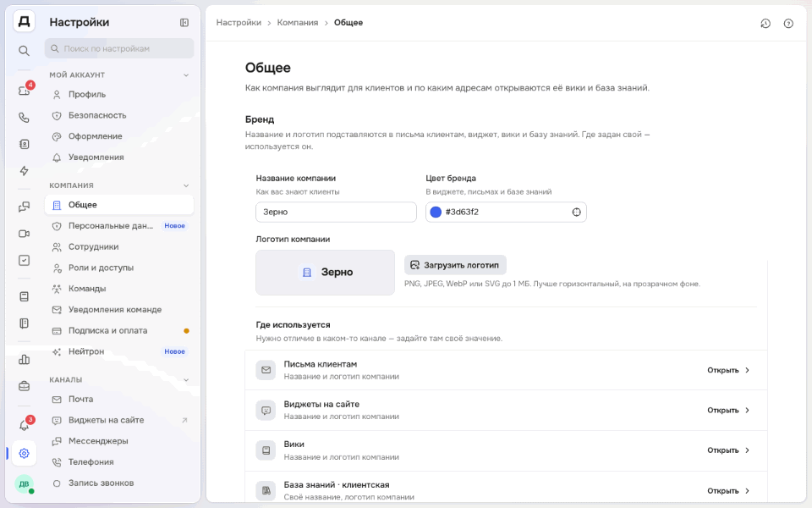This screenshot has width=812, height=508.
Task: Open the phone calls icon in left rail
Action: coord(24,118)
